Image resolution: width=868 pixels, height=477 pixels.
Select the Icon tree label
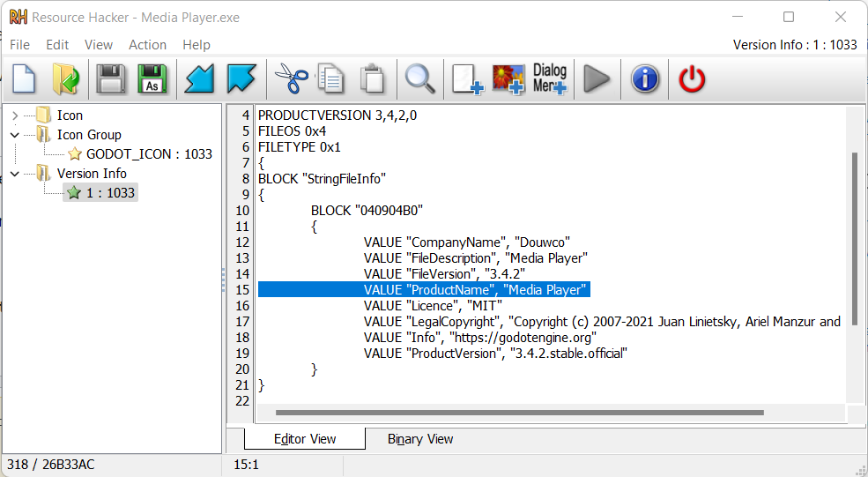70,116
